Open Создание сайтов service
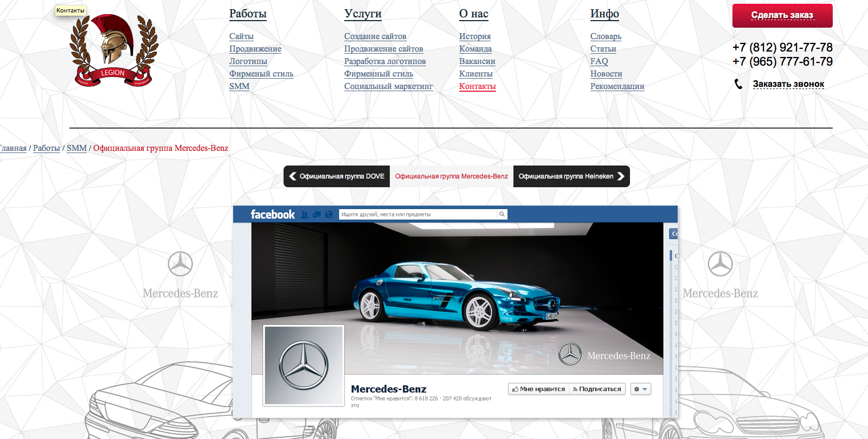This screenshot has height=439, width=868. click(x=375, y=36)
